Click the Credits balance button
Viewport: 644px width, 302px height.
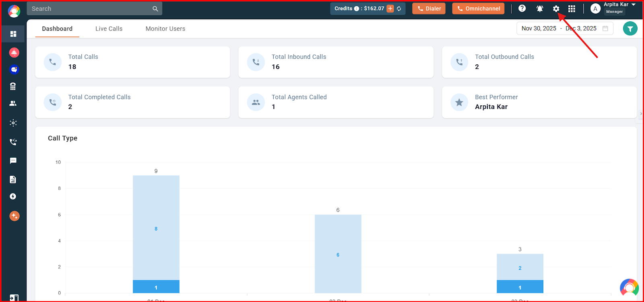point(367,8)
